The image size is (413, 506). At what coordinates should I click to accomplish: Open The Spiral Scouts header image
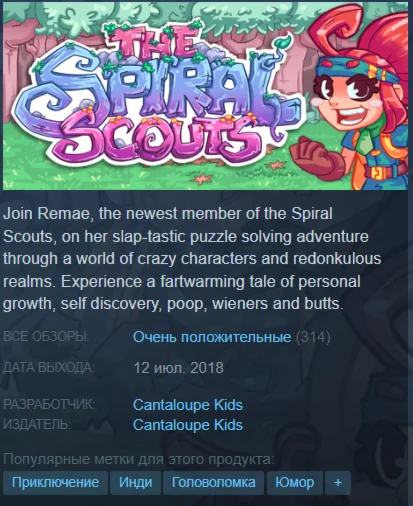coord(206,96)
